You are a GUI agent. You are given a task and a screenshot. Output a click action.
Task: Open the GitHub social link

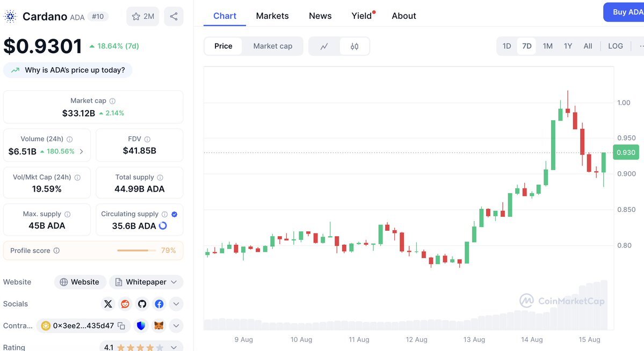pyautogui.click(x=142, y=304)
